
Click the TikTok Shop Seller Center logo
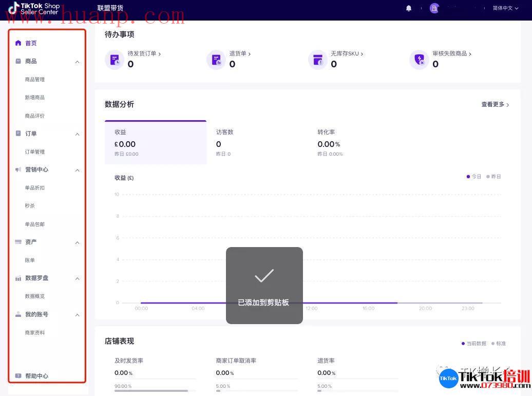coord(34,9)
